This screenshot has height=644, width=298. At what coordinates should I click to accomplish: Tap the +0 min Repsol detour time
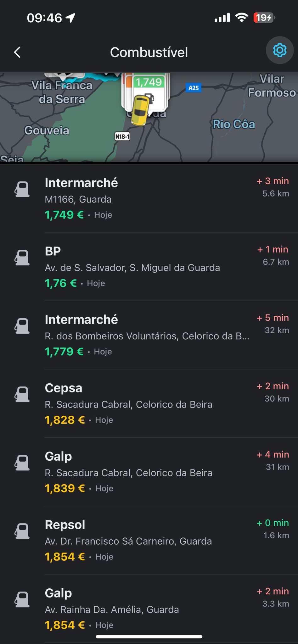(273, 523)
